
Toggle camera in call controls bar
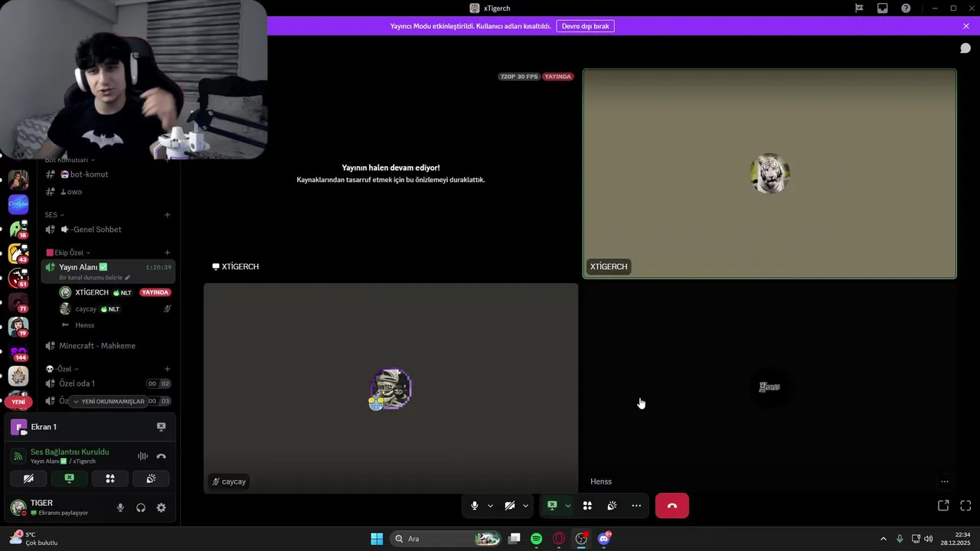click(x=510, y=506)
